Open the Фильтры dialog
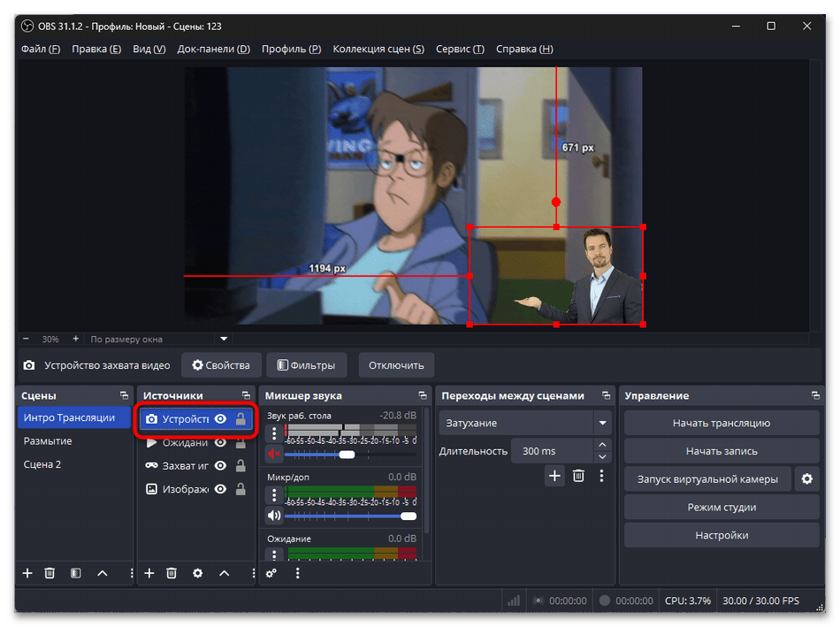The height and width of the screenshot is (627, 840). coord(307,365)
